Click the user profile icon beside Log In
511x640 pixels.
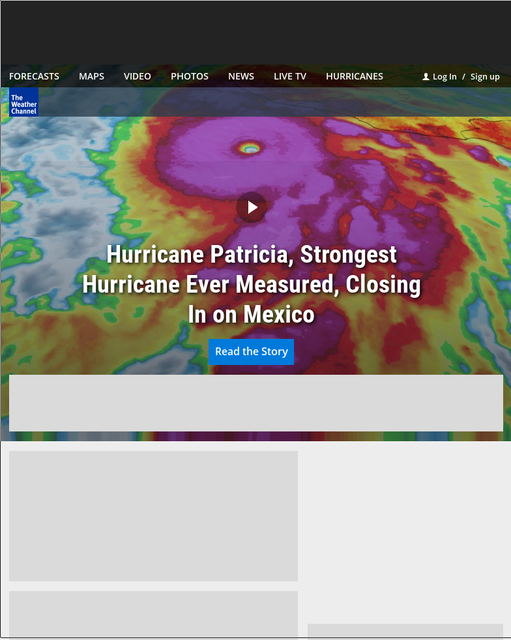[426, 76]
